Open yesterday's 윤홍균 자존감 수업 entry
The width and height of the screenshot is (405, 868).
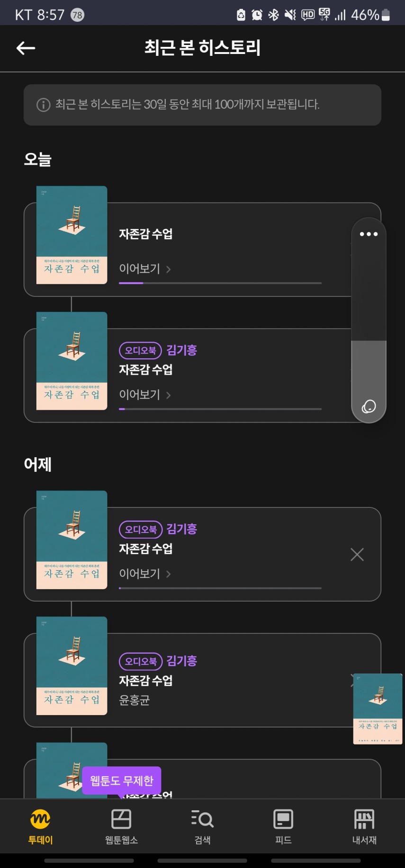pos(146,681)
